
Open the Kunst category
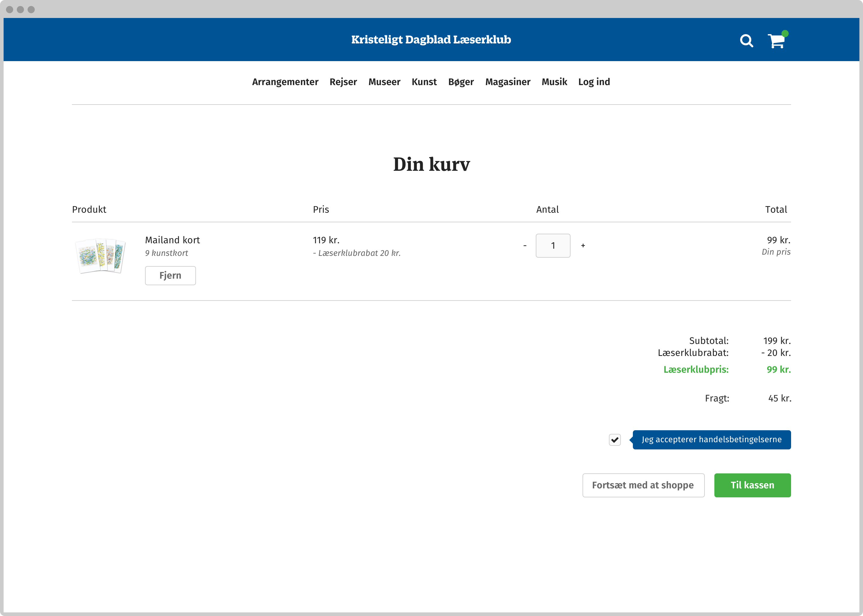pos(424,82)
